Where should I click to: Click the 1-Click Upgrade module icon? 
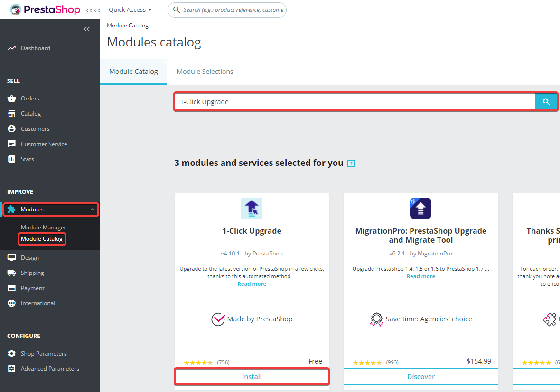[252, 209]
